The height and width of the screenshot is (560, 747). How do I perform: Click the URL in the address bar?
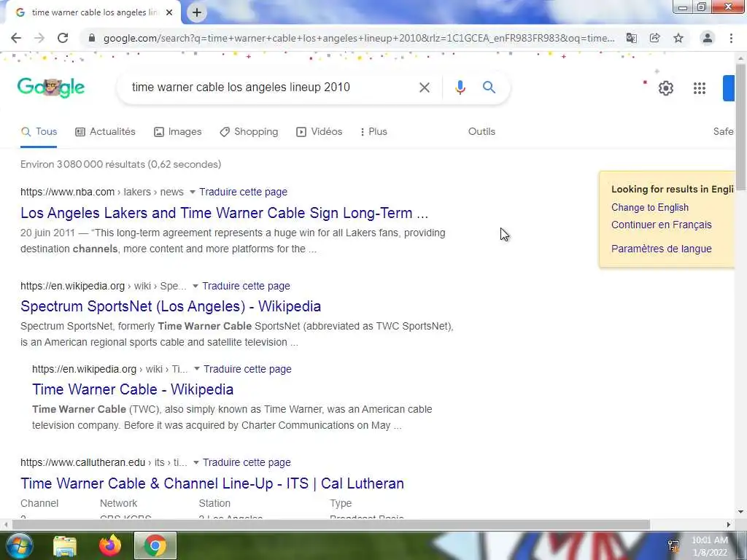(359, 38)
